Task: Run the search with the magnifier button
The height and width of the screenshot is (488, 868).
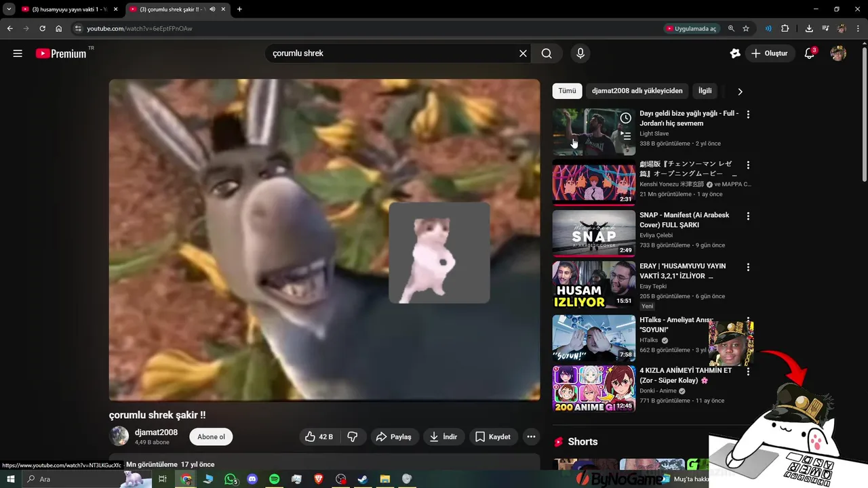Action: point(547,54)
